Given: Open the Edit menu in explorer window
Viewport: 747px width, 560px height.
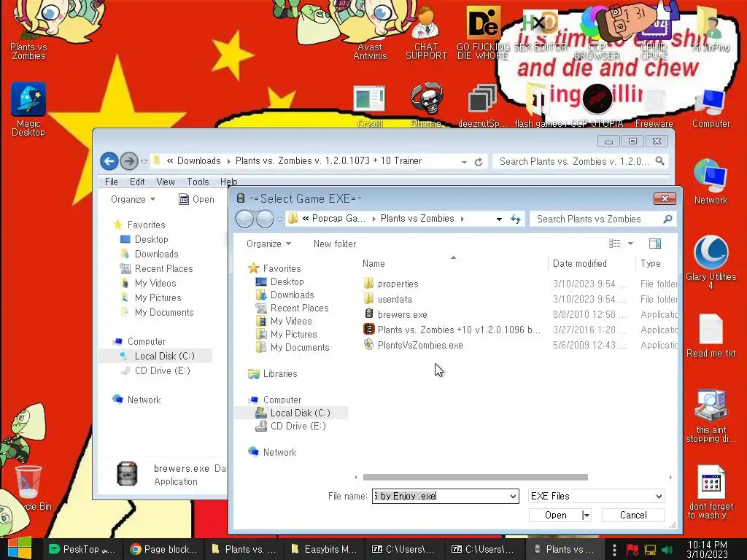Looking at the screenshot, I should 137,182.
